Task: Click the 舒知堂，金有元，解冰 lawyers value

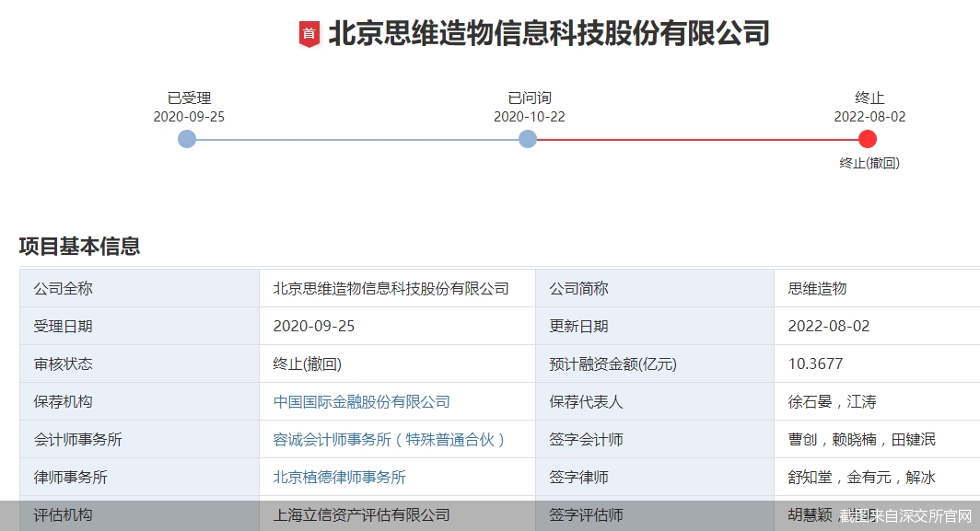Action: coord(862,478)
